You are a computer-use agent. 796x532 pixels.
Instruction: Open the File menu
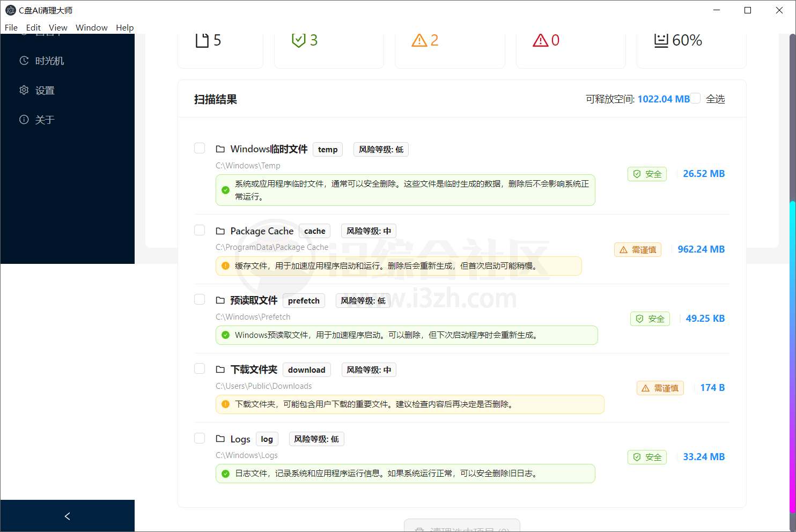click(11, 27)
